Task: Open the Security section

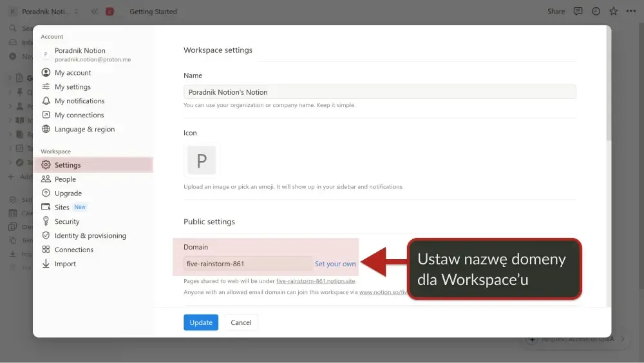Action: coord(66,222)
